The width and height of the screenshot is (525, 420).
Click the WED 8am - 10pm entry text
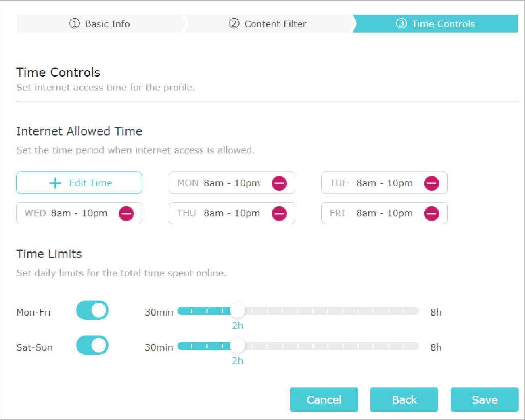(x=66, y=213)
